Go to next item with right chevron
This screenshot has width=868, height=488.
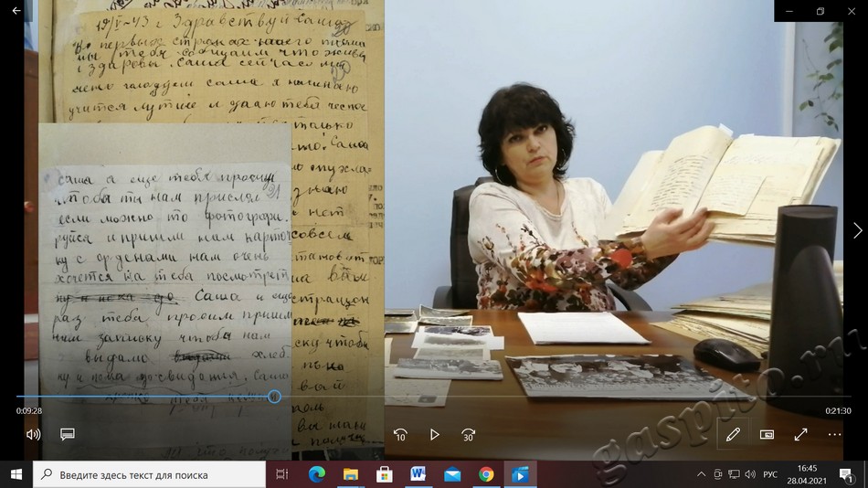click(x=857, y=230)
